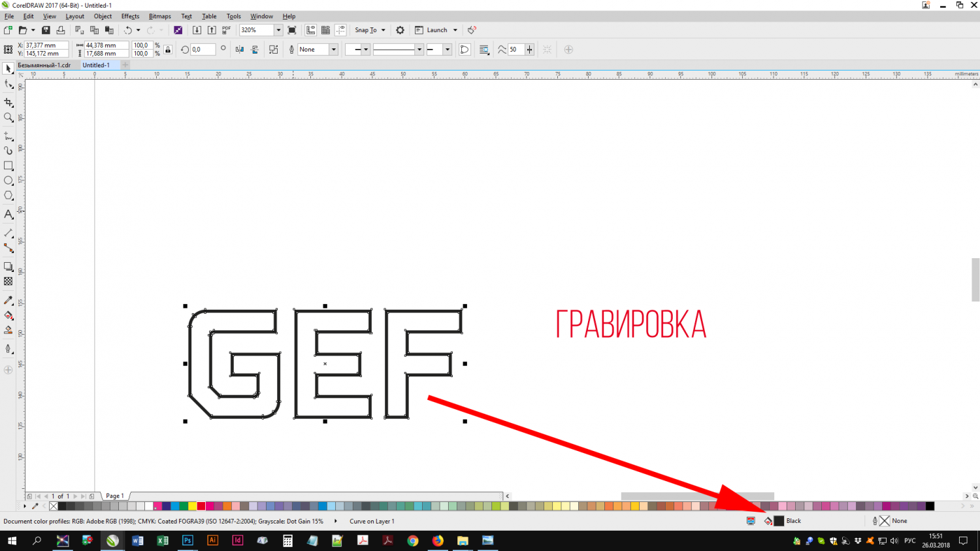
Task: Select the Rectangle tool
Action: click(8, 166)
